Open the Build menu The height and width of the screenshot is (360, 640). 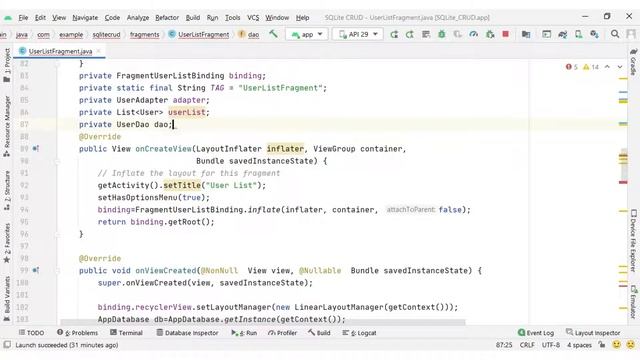193,18
